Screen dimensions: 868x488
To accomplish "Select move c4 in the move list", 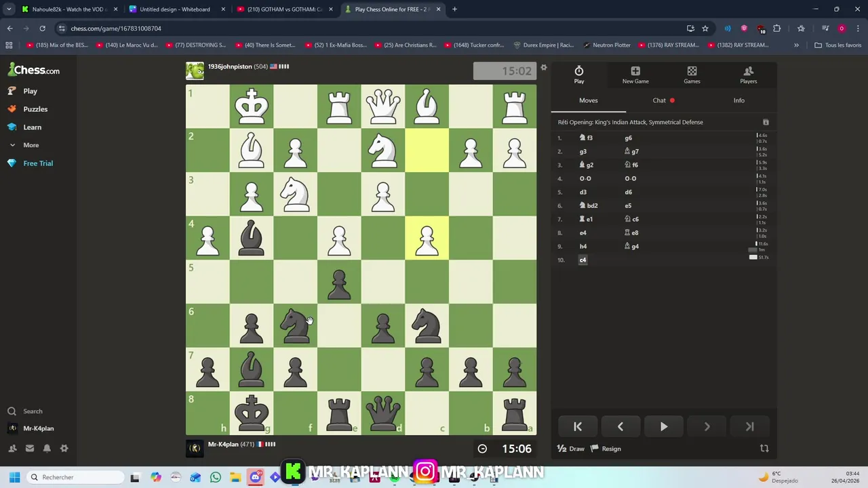I will [583, 260].
